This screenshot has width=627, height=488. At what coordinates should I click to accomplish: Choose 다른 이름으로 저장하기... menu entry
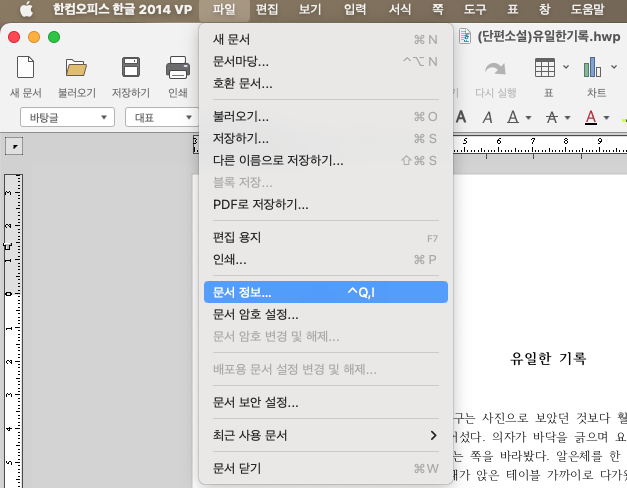coord(326,160)
